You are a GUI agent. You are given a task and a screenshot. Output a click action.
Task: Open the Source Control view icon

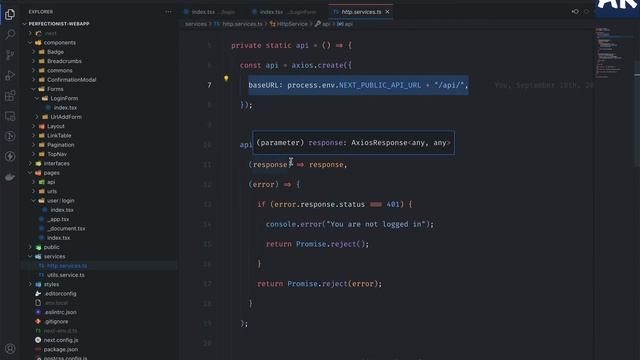click(x=10, y=55)
